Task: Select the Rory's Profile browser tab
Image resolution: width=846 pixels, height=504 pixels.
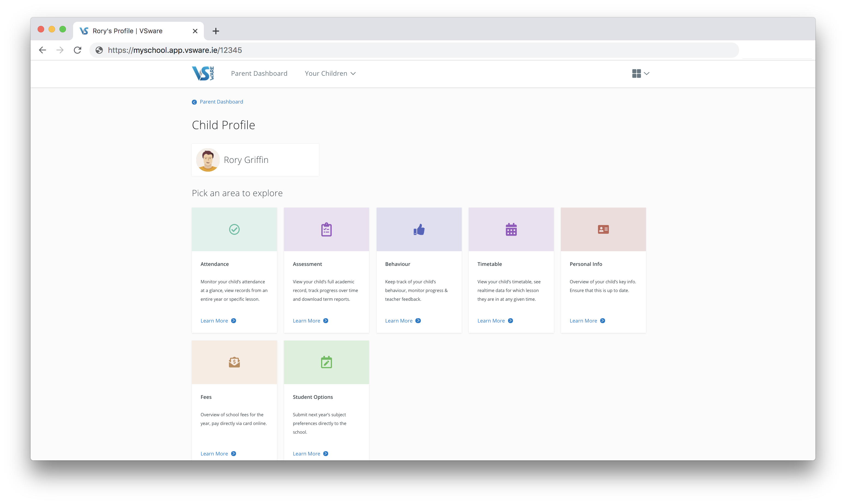Action: [x=127, y=31]
